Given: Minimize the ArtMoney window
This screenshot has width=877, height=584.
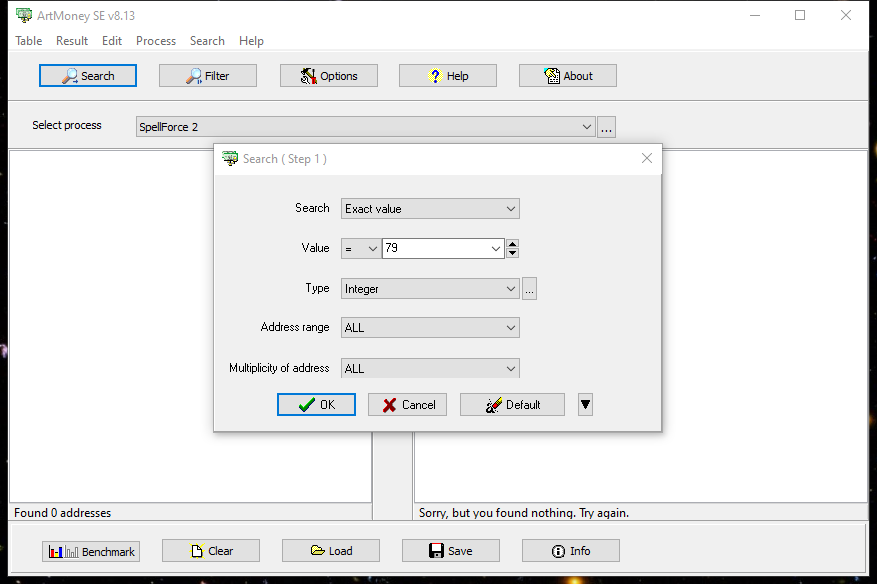Looking at the screenshot, I should pos(755,15).
